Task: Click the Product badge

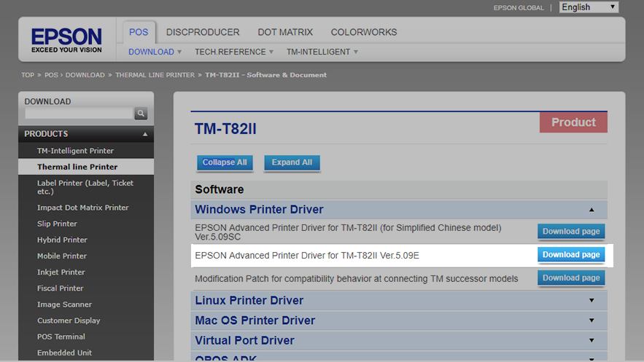Action: 573,122
